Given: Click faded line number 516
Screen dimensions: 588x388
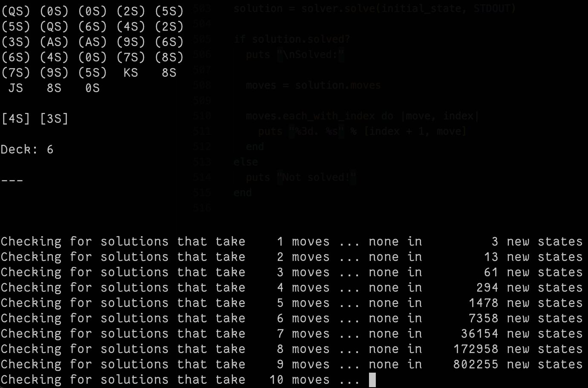Looking at the screenshot, I should click(202, 208).
